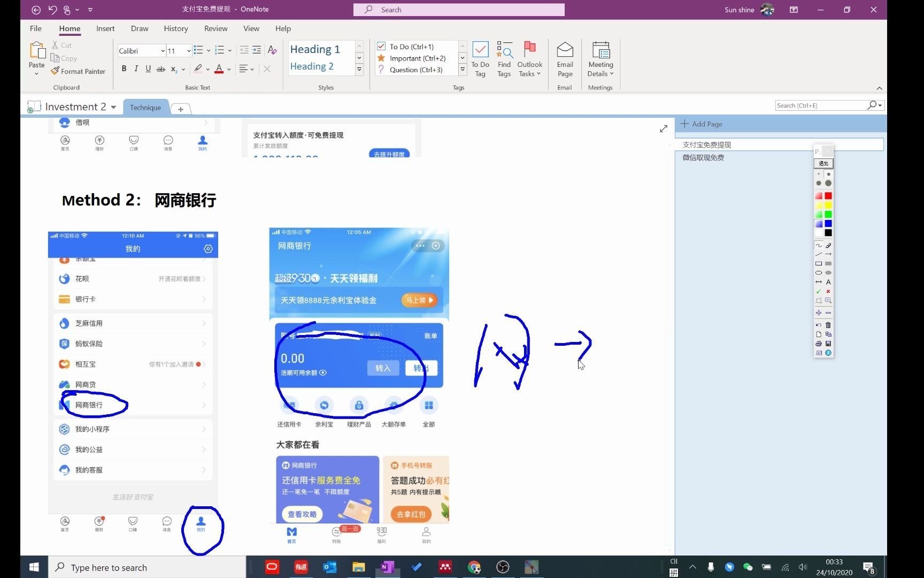Open the View tab
Image resolution: width=924 pixels, height=578 pixels.
251,28
